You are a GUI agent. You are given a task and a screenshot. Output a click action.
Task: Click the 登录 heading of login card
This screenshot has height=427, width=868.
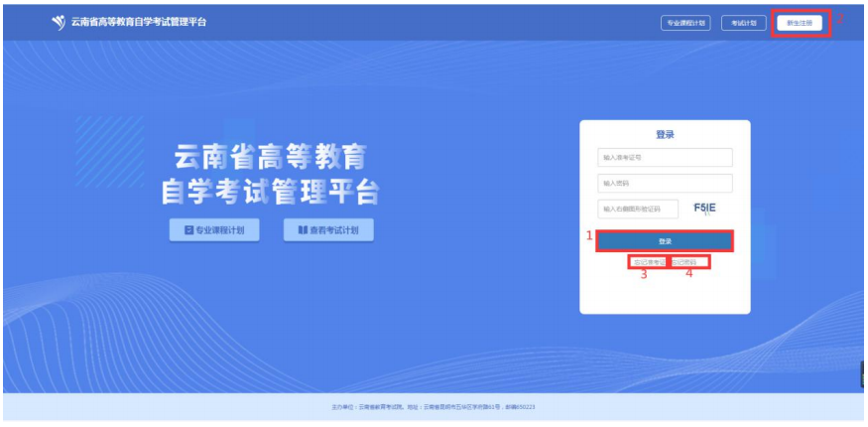point(665,134)
